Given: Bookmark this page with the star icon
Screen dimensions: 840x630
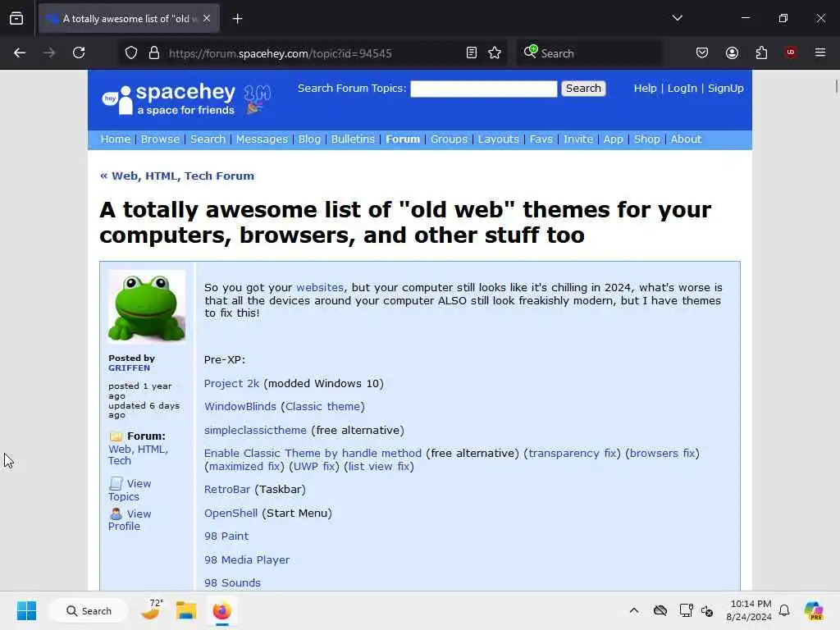Looking at the screenshot, I should point(495,53).
